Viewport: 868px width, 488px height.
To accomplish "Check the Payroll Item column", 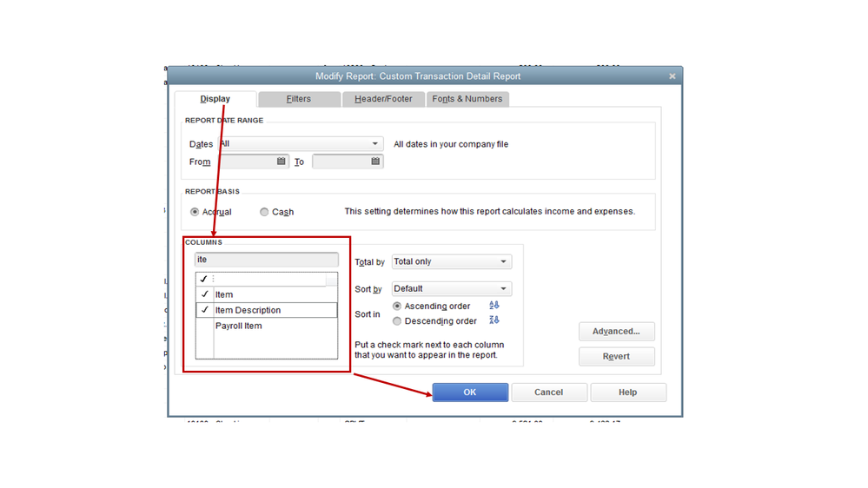I will coord(205,326).
